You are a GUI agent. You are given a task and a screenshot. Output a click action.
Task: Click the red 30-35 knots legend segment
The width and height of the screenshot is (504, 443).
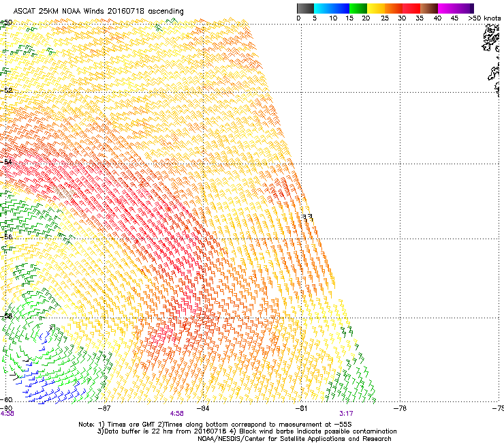pos(411,8)
